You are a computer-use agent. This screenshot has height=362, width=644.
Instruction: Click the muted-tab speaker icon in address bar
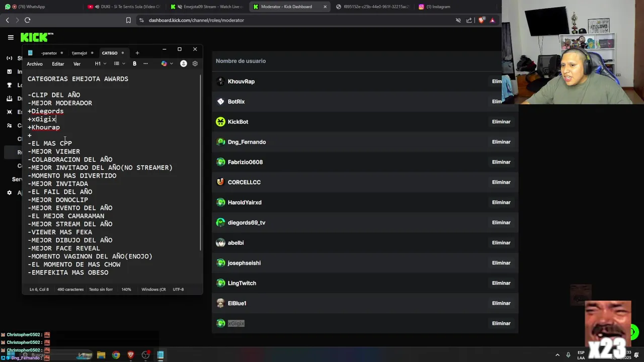(x=458, y=20)
